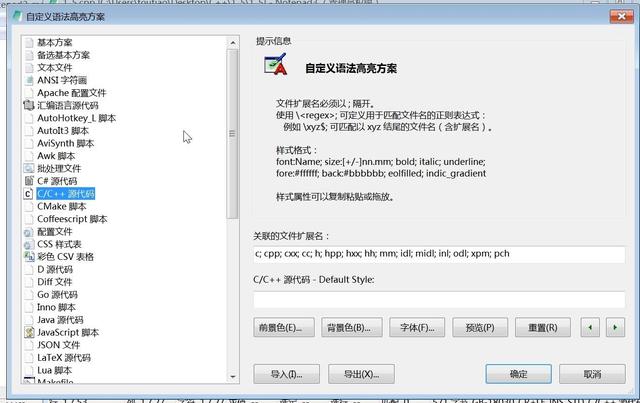
Task: Go to previous style with left arrow
Action: (590, 327)
